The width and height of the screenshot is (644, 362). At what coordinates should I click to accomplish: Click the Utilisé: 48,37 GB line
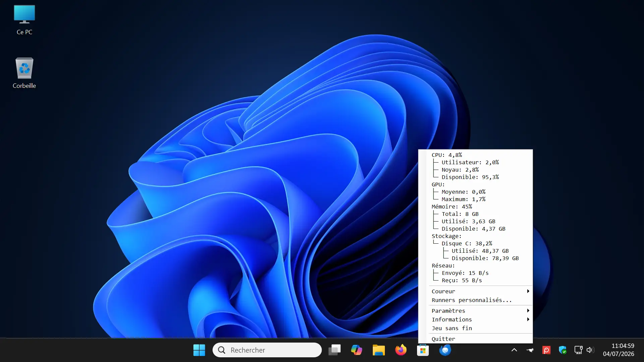point(480,251)
